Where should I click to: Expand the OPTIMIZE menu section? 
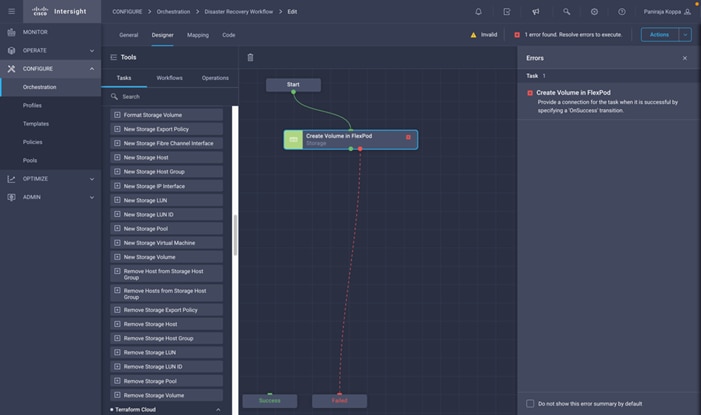click(92, 179)
